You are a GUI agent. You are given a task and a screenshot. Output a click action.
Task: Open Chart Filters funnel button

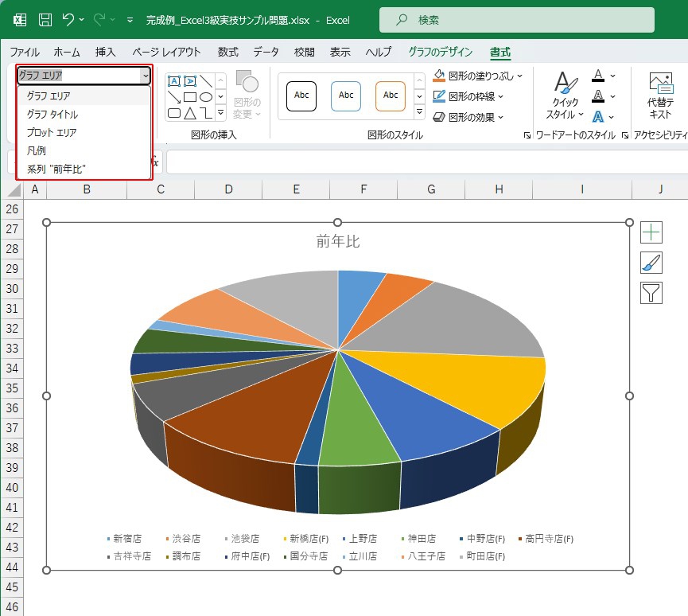click(651, 293)
